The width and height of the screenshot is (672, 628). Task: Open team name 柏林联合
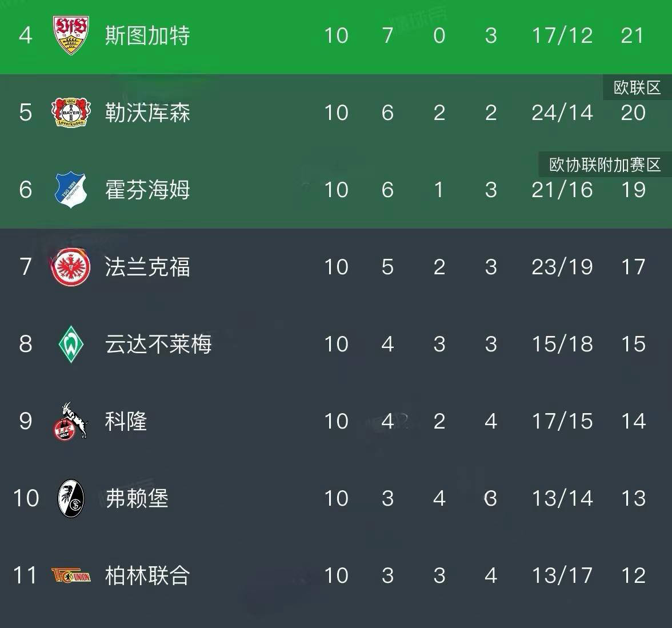(x=147, y=575)
